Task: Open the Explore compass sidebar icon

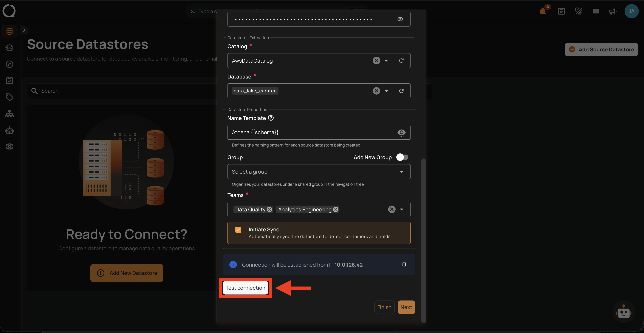Action: click(10, 64)
